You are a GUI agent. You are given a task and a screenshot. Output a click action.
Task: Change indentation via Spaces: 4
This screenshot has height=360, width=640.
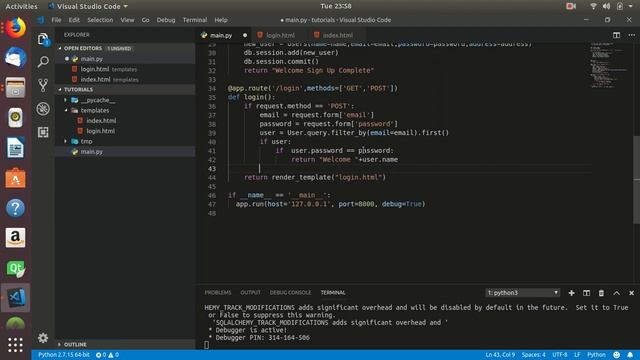pyautogui.click(x=533, y=355)
